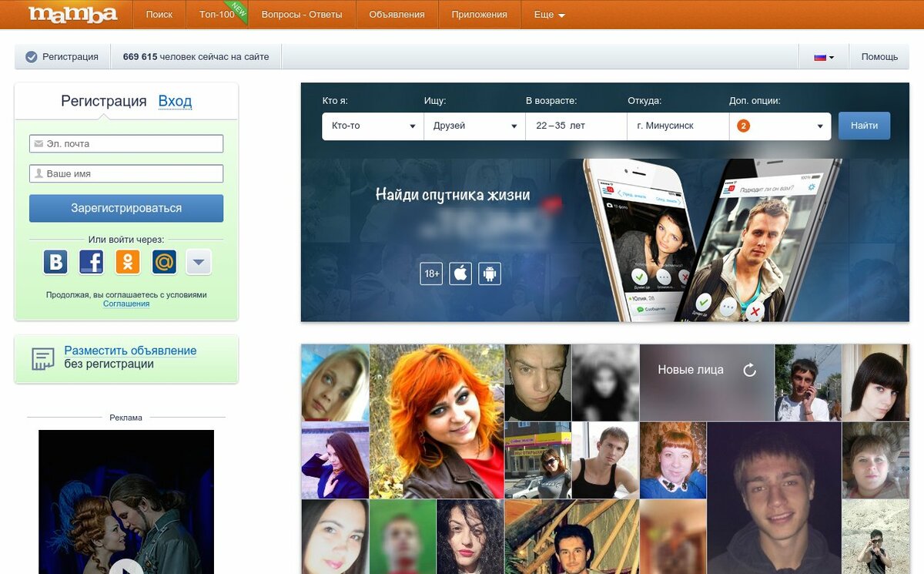Open the Кто я dropdown
This screenshot has height=574, width=924.
click(373, 126)
